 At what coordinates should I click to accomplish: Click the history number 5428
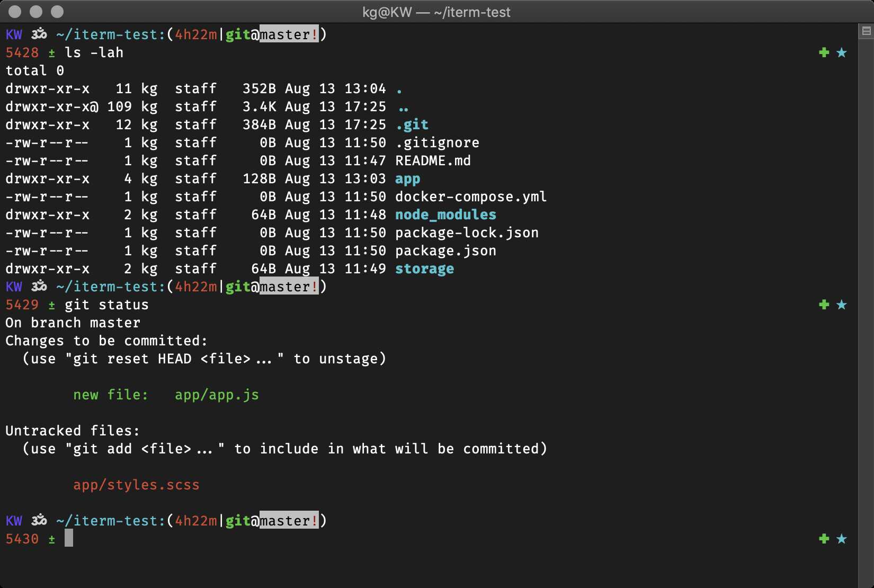tap(22, 52)
